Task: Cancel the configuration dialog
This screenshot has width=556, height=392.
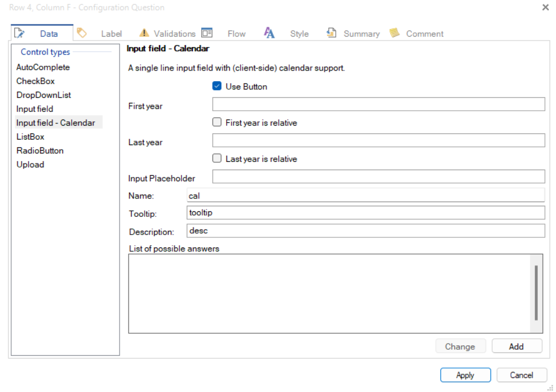Action: click(522, 375)
